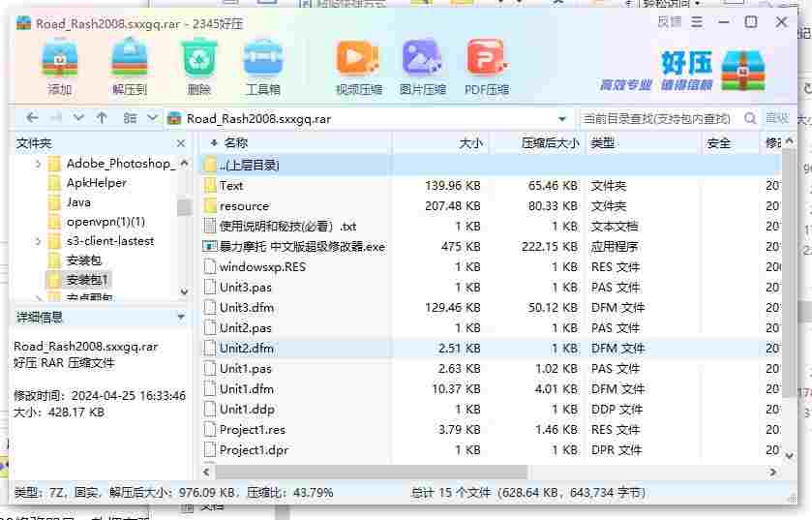Select Unit1.dfm file

pos(247,389)
